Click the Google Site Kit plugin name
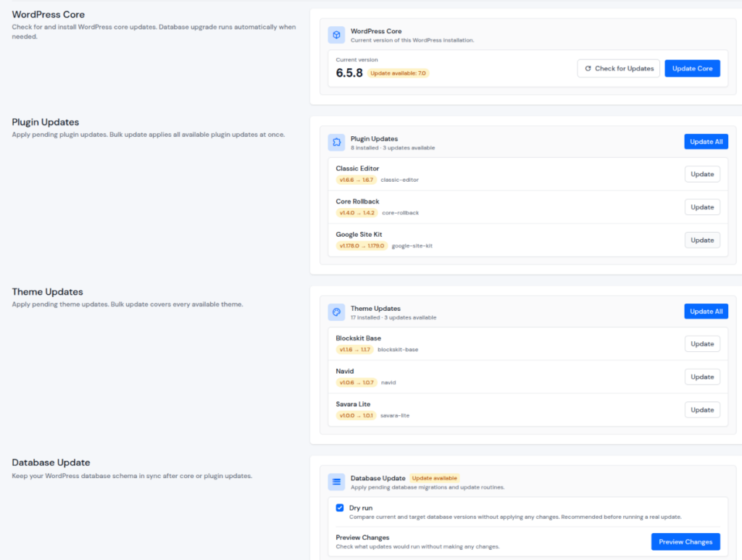The width and height of the screenshot is (742, 560). point(359,235)
